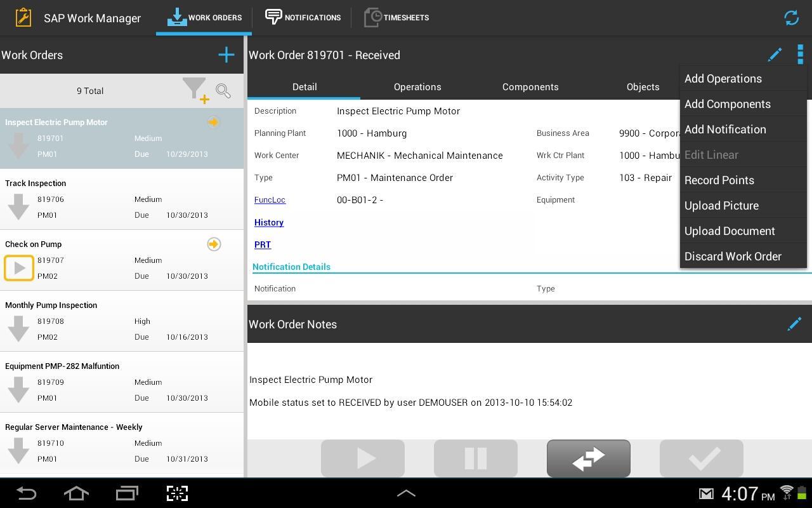The height and width of the screenshot is (508, 812).
Task: Choose Add Components from the menu
Action: coord(743,104)
